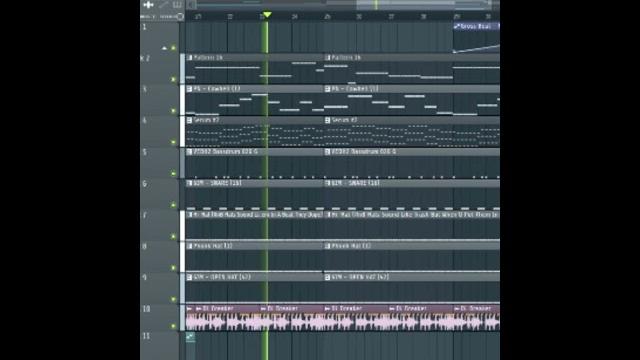The image size is (640, 360).
Task: Mute track 9 with its green light
Action: 173,299
